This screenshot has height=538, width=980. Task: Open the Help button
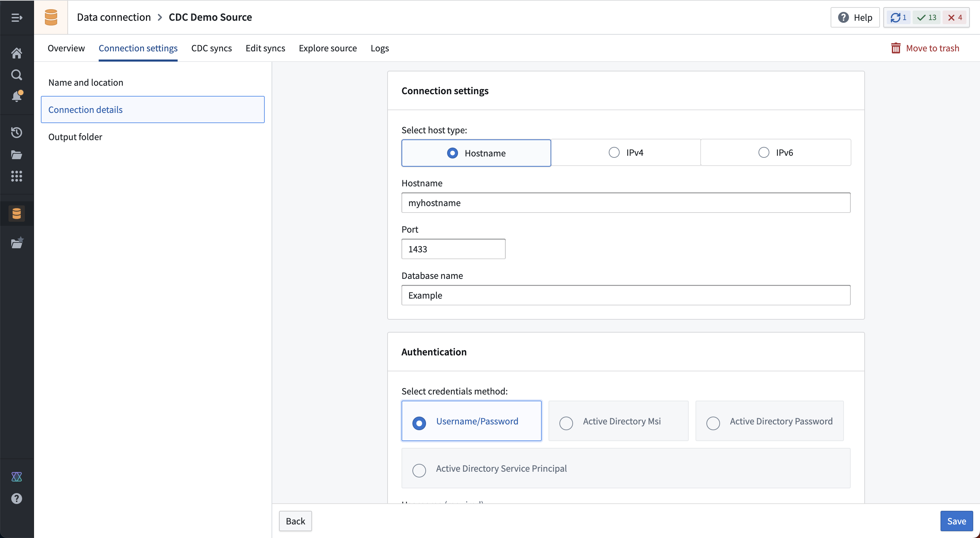tap(855, 17)
